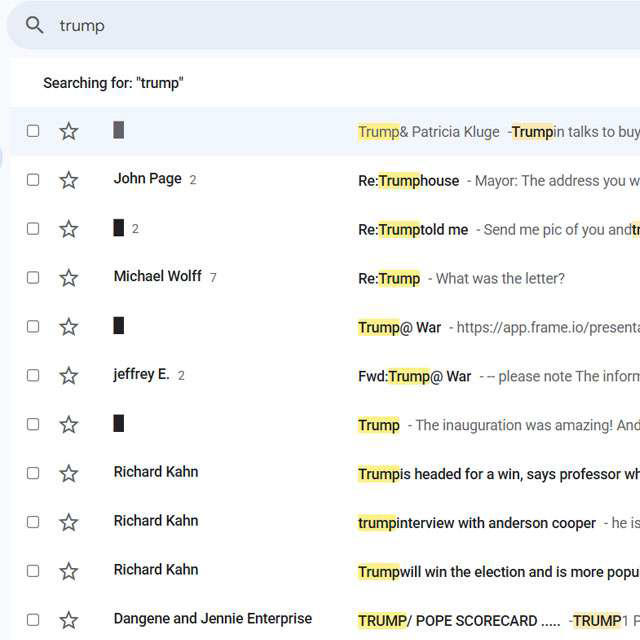
Task: Open 'TRUMP / POPE SCORECARD' email
Action: pyautogui.click(x=459, y=621)
